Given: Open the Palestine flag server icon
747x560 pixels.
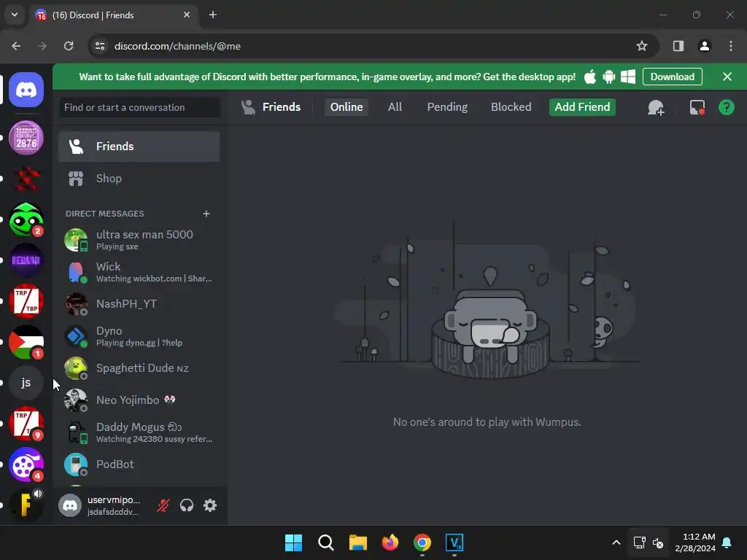Looking at the screenshot, I should 26,342.
